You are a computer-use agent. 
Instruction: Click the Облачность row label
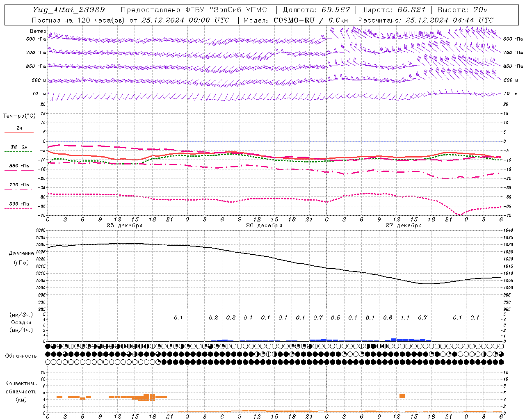(21, 356)
